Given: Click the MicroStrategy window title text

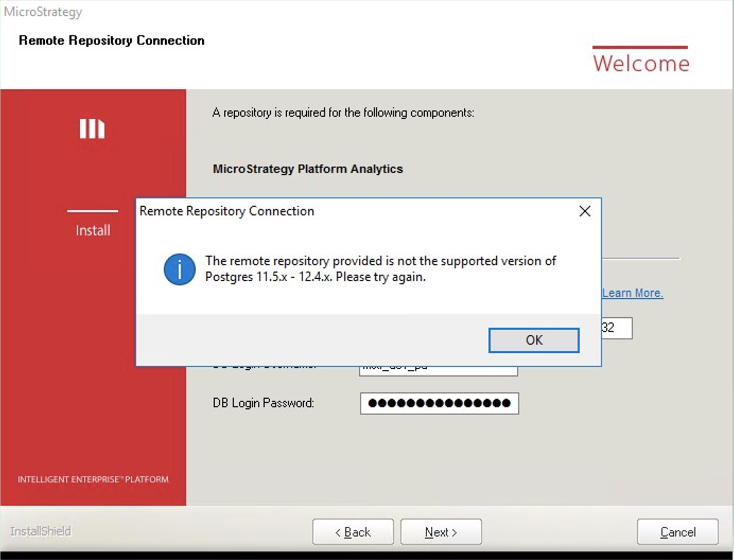Looking at the screenshot, I should [x=43, y=12].
